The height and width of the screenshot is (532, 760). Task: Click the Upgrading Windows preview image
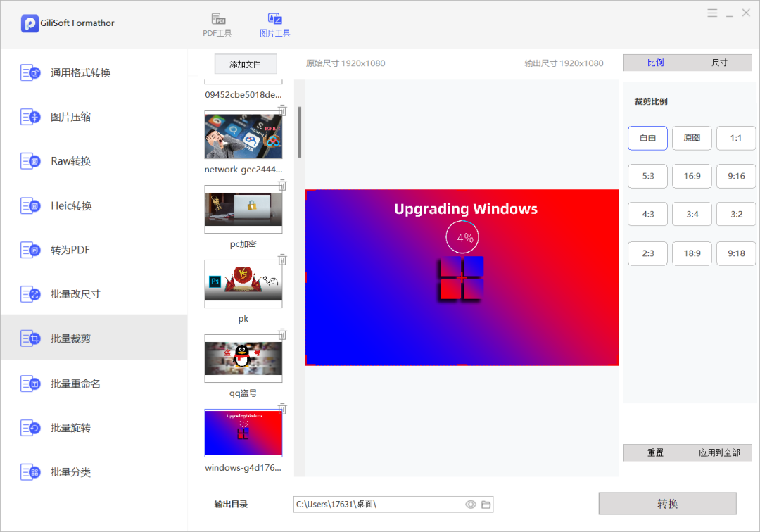(462, 277)
